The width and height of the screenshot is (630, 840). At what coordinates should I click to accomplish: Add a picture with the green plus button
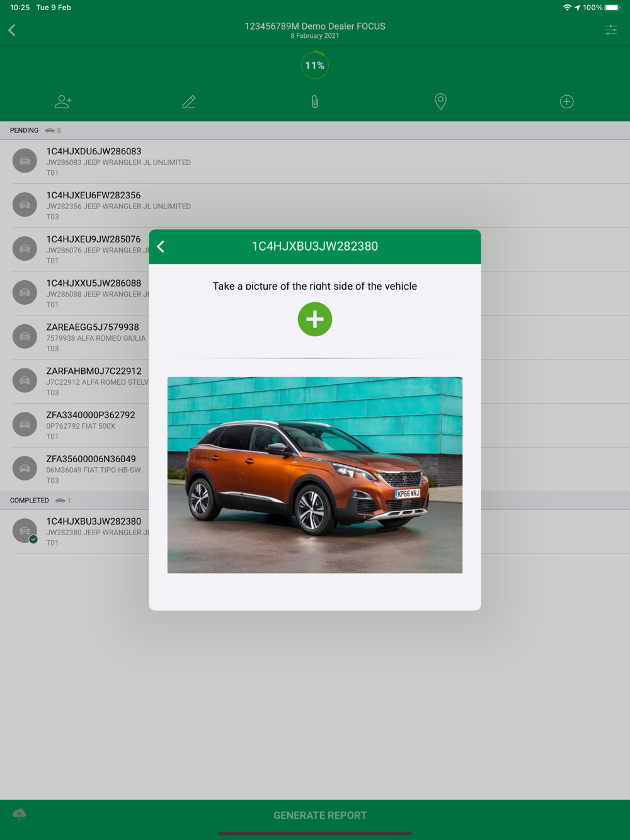pyautogui.click(x=315, y=319)
